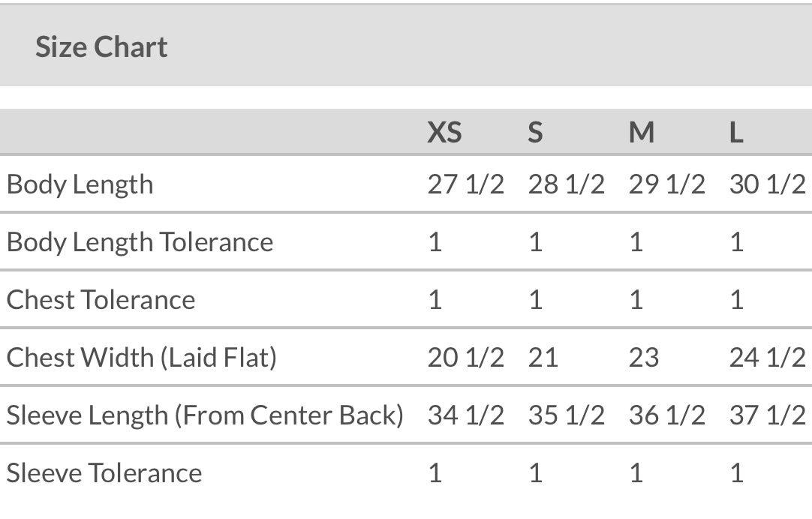Select the L body length value 30 1/2

pos(767,184)
